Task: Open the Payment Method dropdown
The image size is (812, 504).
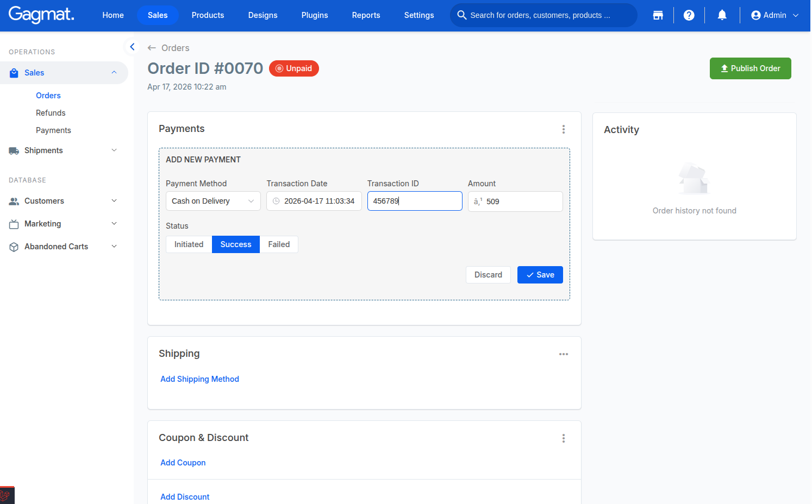Action: (213, 201)
